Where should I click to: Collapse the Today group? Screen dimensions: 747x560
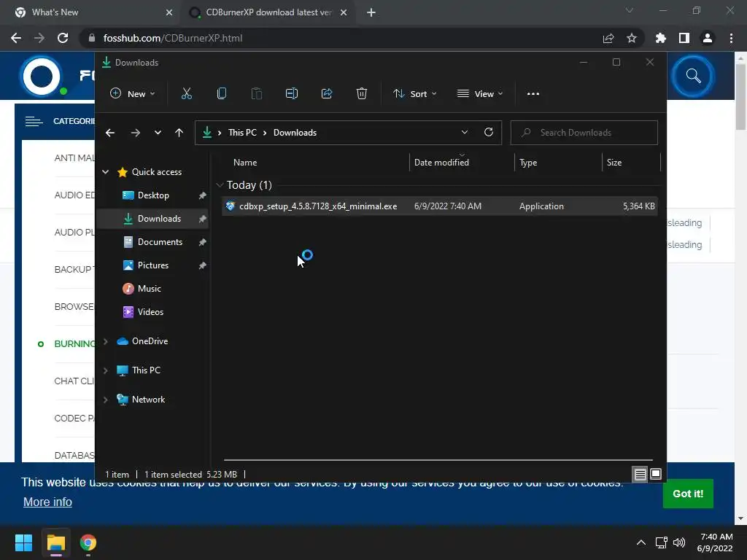(220, 184)
